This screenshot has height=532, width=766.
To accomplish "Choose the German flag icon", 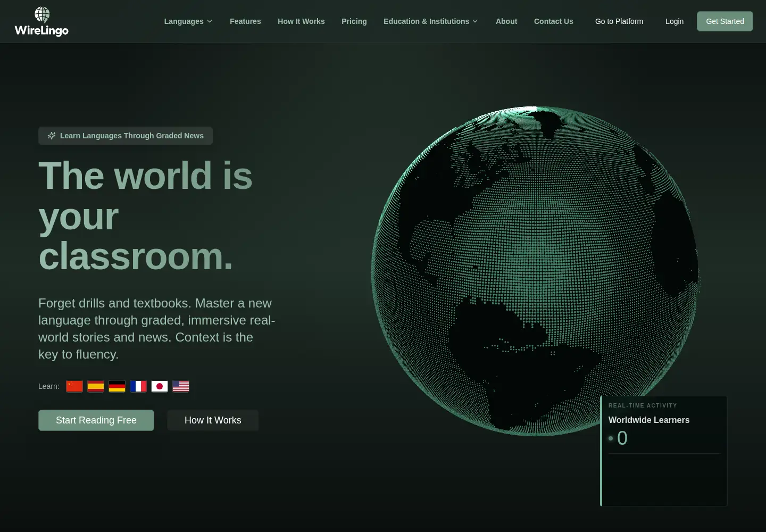I will click(x=117, y=386).
